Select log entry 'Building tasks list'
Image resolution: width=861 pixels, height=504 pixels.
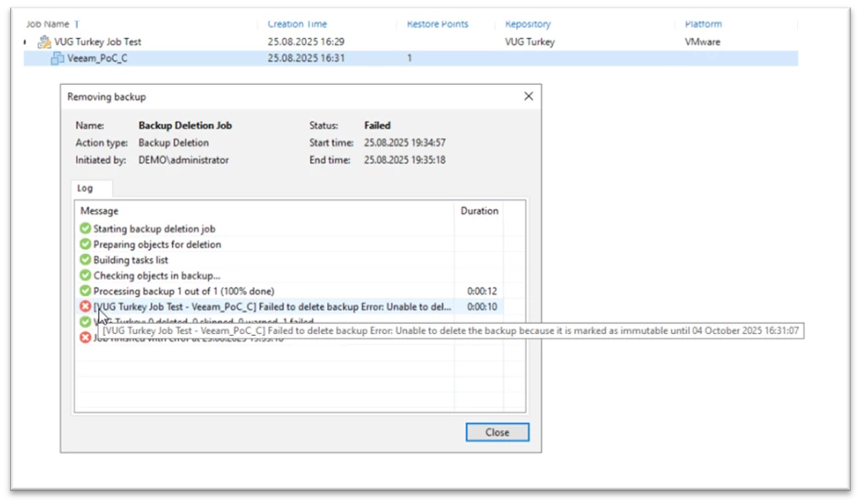pyautogui.click(x=130, y=260)
